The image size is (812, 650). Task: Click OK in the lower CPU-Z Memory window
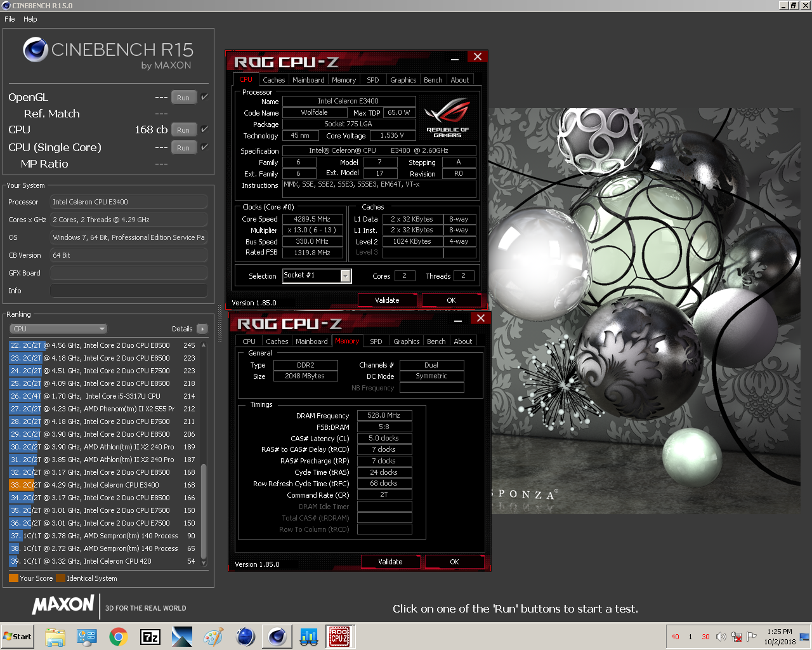click(454, 562)
